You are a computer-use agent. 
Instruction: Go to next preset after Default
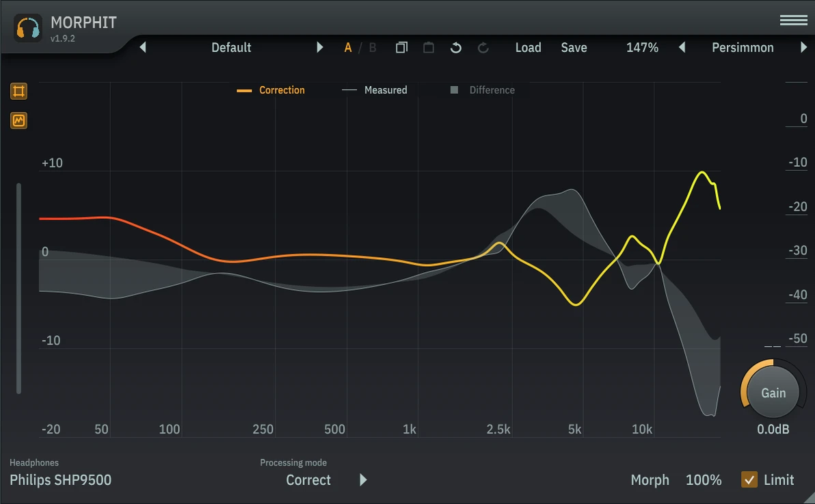coord(319,48)
